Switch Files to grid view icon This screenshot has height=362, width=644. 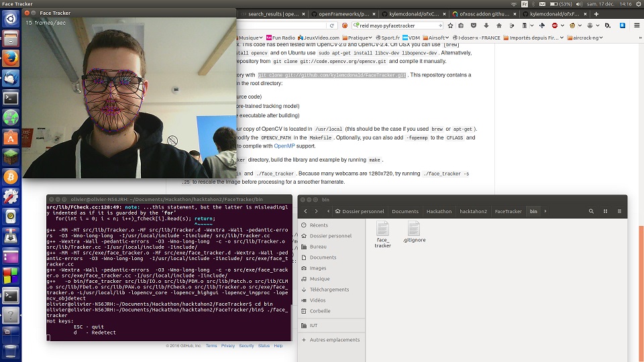coord(605,211)
